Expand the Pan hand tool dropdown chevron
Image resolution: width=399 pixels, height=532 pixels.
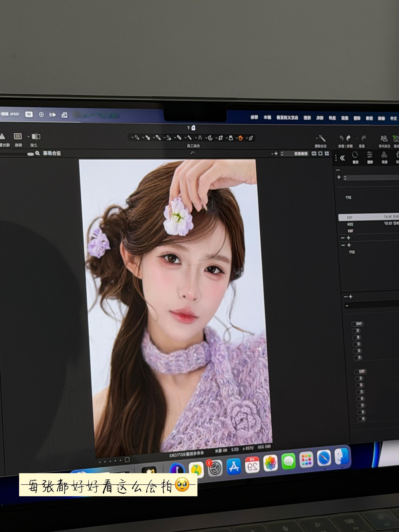pyautogui.click(x=236, y=138)
